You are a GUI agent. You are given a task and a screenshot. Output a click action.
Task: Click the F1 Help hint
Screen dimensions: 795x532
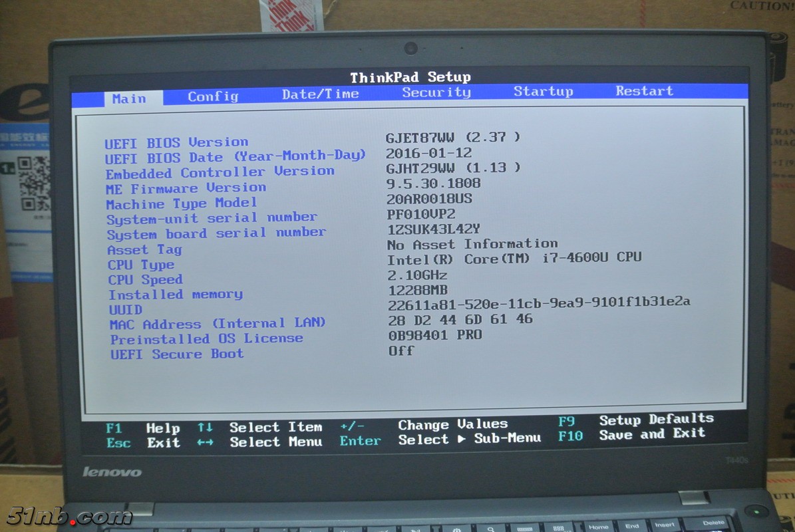point(143,428)
